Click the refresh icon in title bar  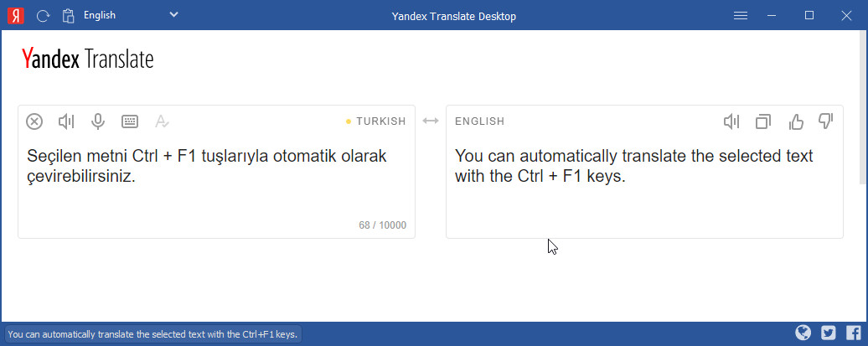(x=43, y=16)
